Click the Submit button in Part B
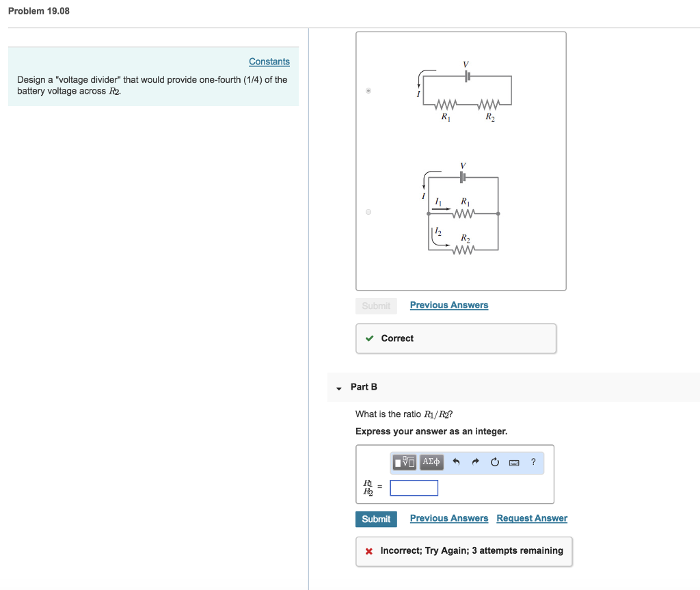The image size is (700, 590). (x=376, y=519)
